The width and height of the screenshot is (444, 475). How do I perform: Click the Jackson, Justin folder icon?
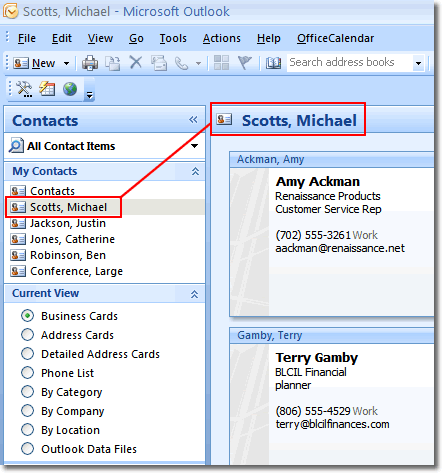18,223
